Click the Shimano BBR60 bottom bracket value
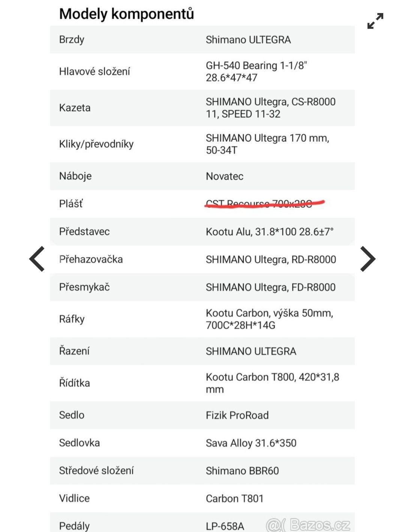 point(242,471)
